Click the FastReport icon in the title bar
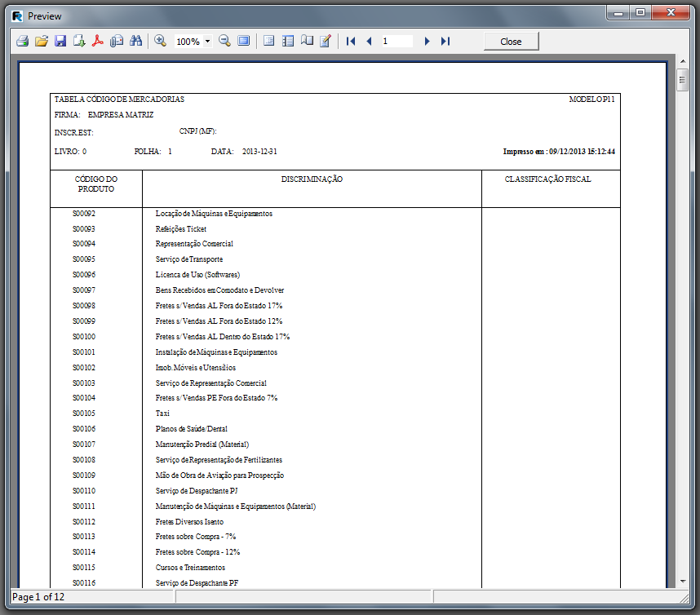 [17, 16]
